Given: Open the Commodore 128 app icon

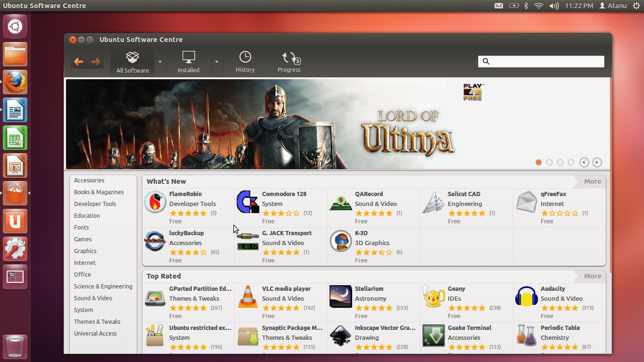Looking at the screenshot, I should click(x=248, y=202).
